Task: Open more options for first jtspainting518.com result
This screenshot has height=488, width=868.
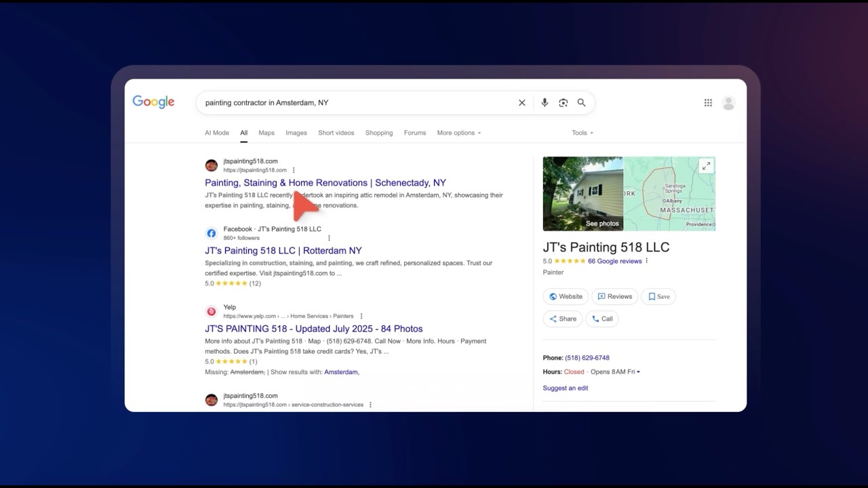Action: click(294, 170)
